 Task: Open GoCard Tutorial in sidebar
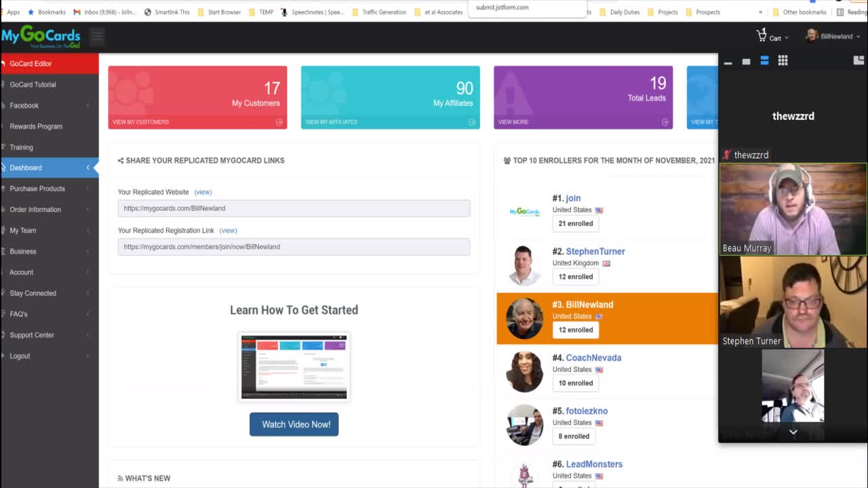[x=49, y=85]
